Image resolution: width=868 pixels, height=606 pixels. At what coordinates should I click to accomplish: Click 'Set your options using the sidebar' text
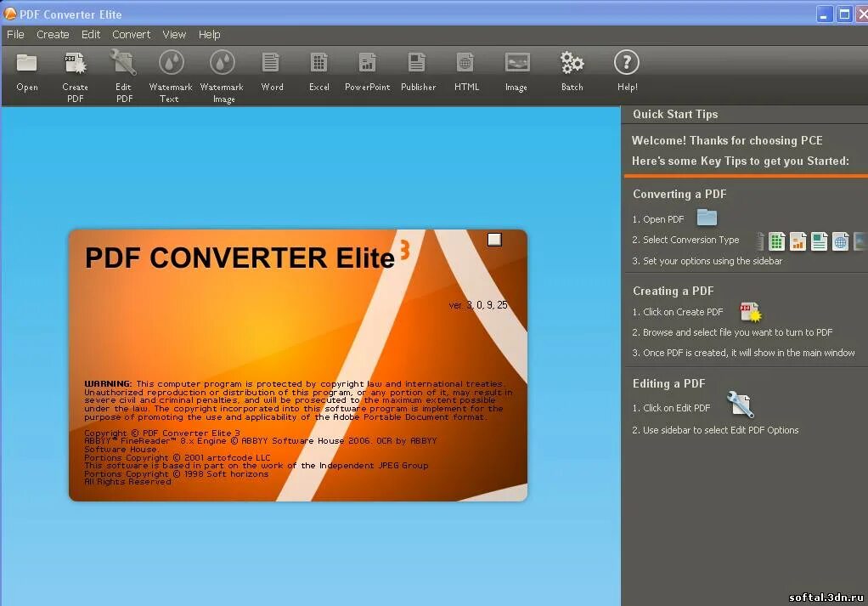(707, 261)
